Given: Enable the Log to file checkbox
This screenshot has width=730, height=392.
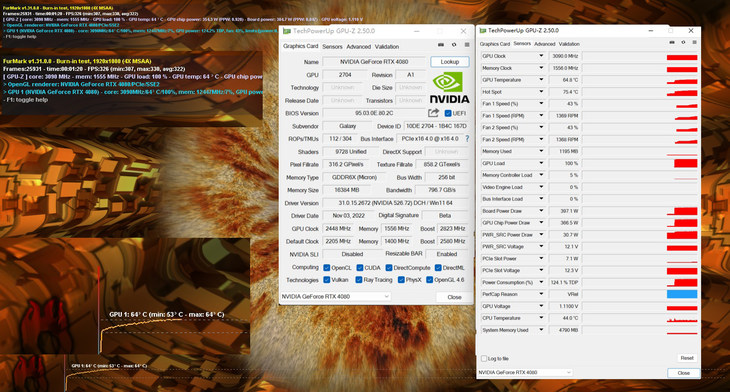Looking at the screenshot, I should [x=484, y=358].
